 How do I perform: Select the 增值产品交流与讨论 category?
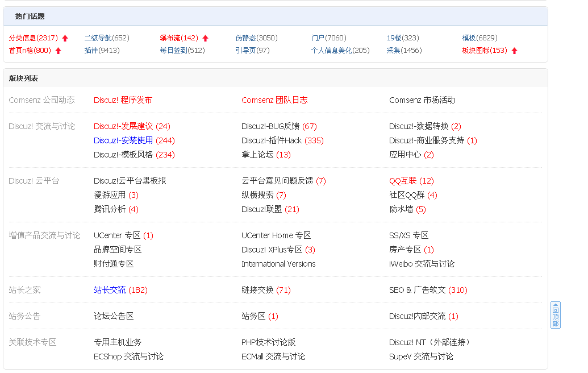pyautogui.click(x=44, y=235)
